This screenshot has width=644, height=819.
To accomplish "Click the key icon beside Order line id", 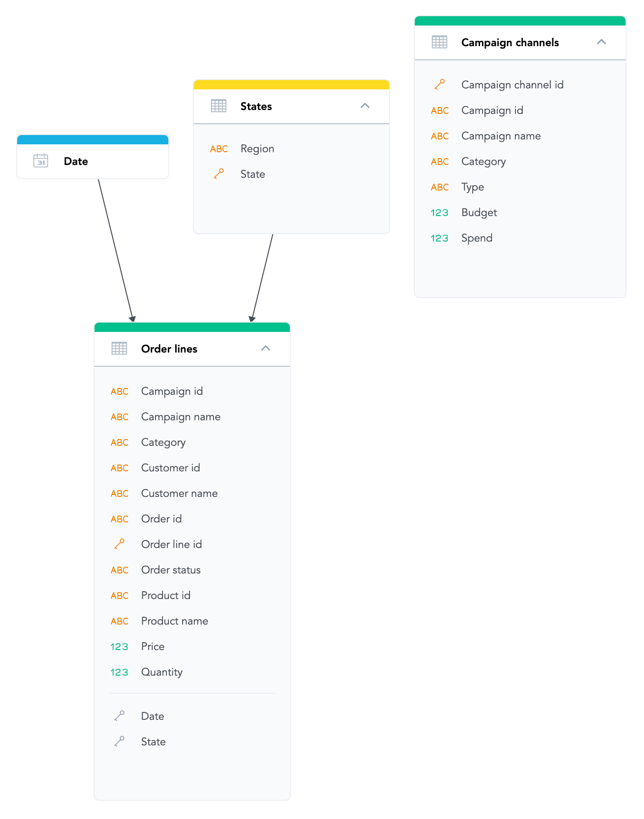I will 119,544.
